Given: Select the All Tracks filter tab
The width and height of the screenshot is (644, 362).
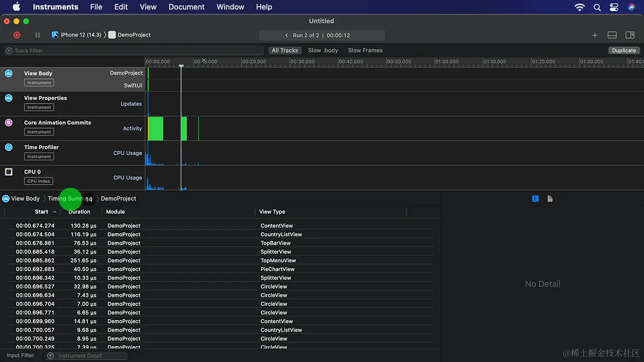Looking at the screenshot, I should (285, 50).
